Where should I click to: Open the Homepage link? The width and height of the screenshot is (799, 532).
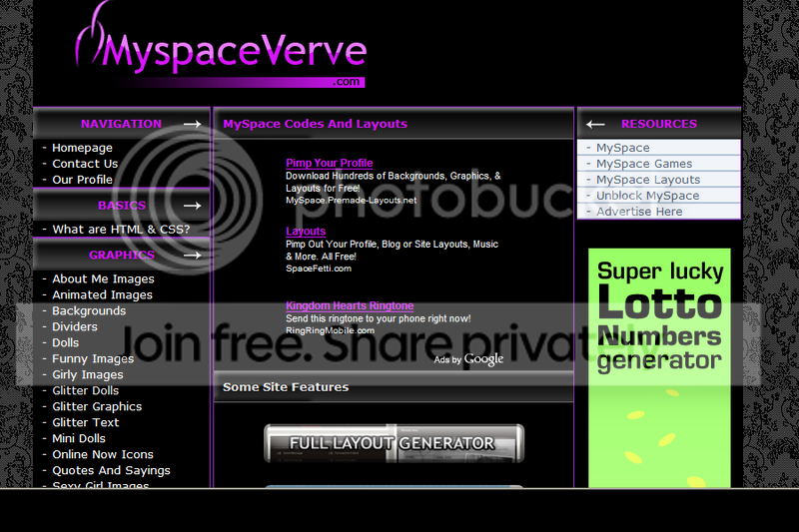[x=82, y=148]
